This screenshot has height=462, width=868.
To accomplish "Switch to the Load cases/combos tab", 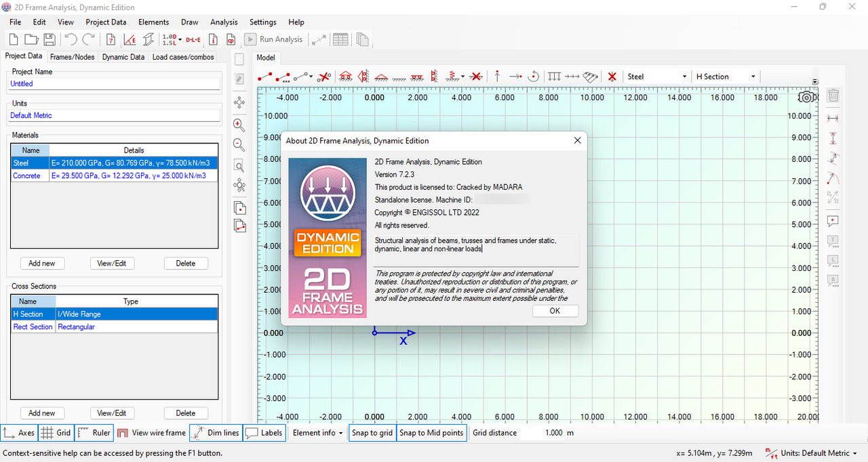I will pos(183,57).
